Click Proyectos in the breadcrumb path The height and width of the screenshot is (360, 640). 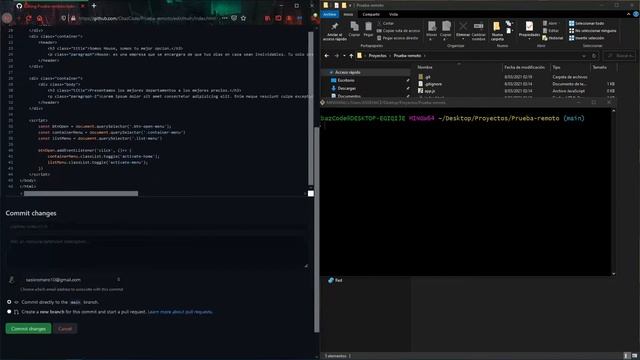[x=378, y=56]
